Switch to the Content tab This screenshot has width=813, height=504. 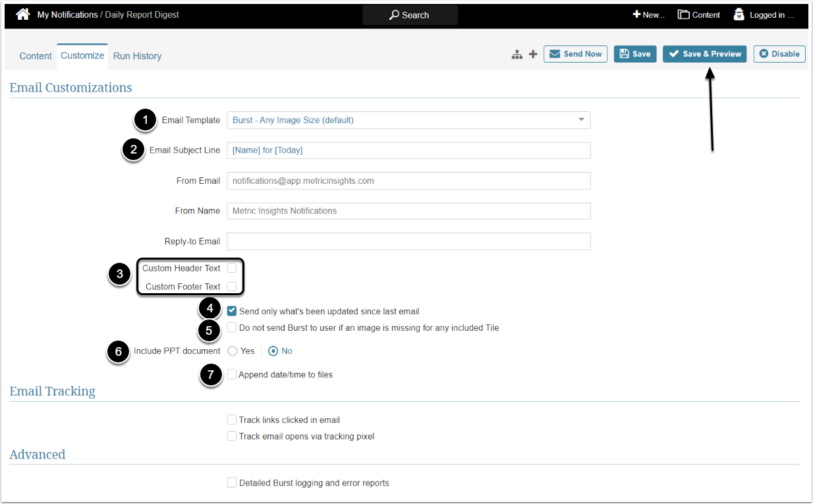[x=36, y=56]
